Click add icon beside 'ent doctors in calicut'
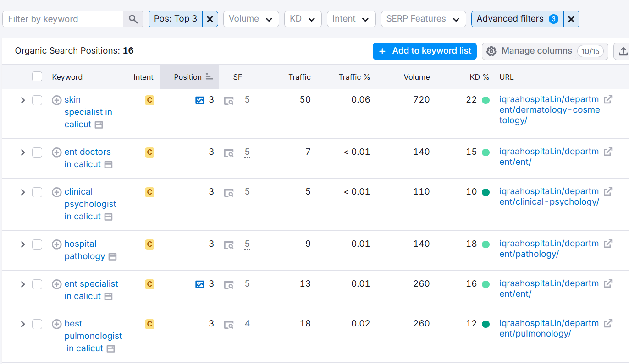629x364 pixels. pyautogui.click(x=56, y=152)
